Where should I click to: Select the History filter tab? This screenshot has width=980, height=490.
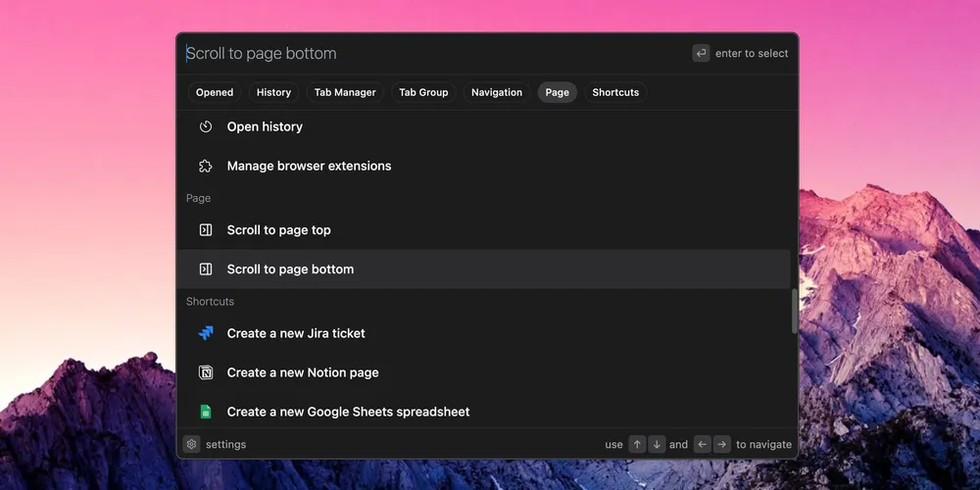273,92
